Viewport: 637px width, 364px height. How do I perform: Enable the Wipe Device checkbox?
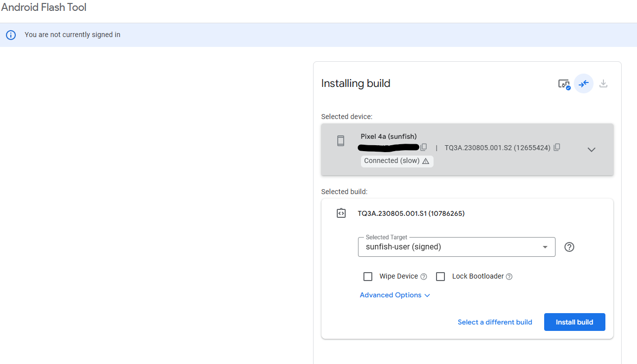coord(368,277)
